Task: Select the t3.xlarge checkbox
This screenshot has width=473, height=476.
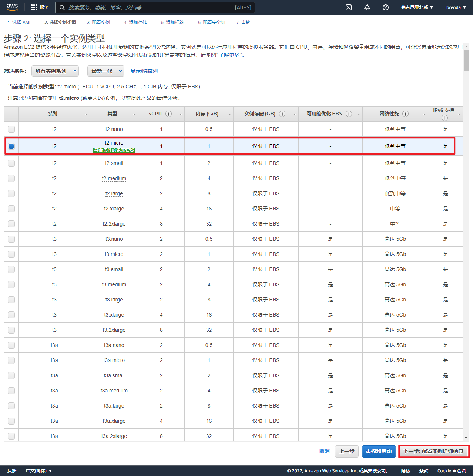Action: [x=11, y=315]
